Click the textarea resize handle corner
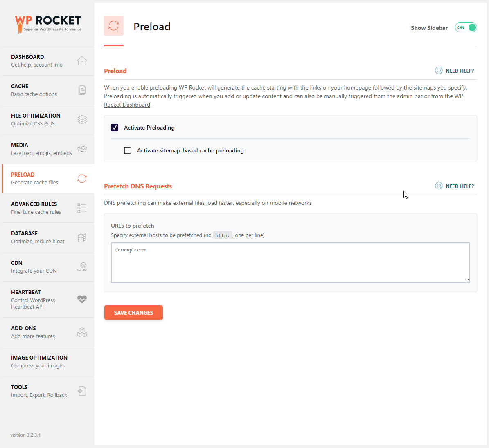 click(467, 280)
